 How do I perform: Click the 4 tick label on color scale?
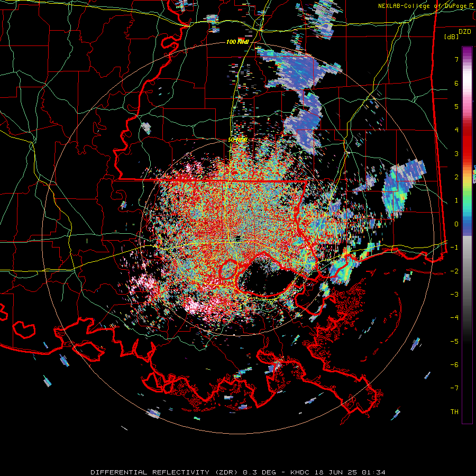(x=456, y=130)
